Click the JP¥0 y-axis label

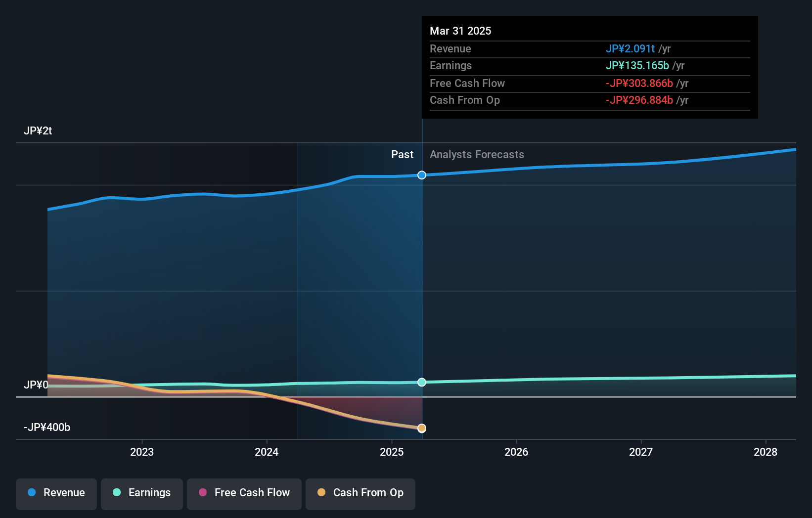pos(36,385)
